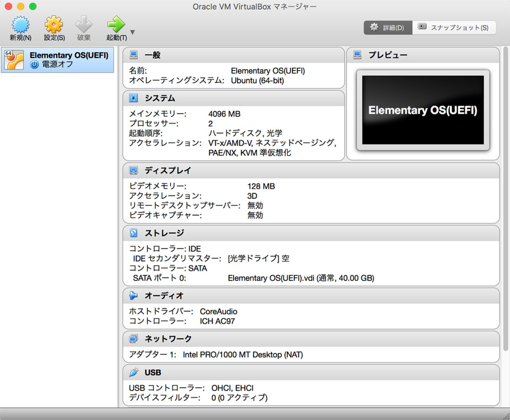Click 'ハードディスク, 光学' boot order value
Viewport: 510px width, 420px height.
tap(245, 134)
